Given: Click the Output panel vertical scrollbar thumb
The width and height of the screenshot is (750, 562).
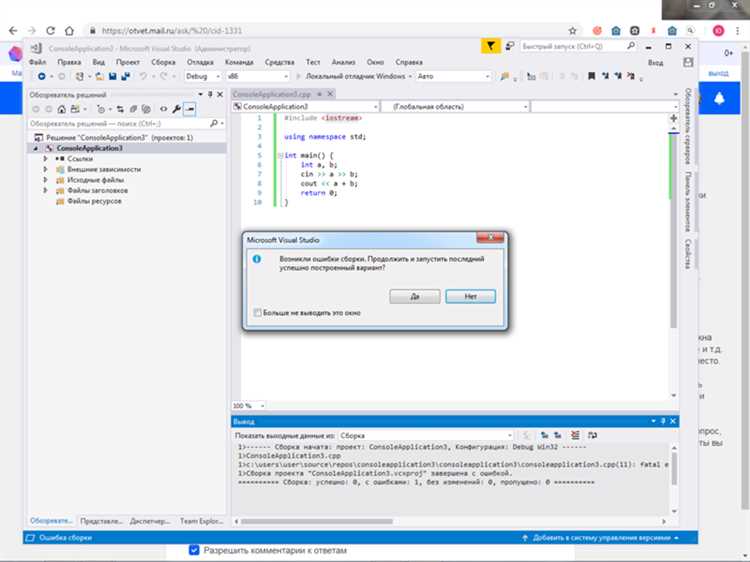Looking at the screenshot, I should pos(674,469).
